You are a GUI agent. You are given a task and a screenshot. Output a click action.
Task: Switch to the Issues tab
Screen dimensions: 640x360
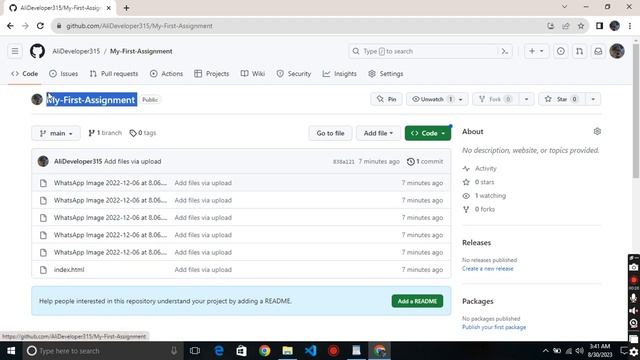[x=64, y=74]
